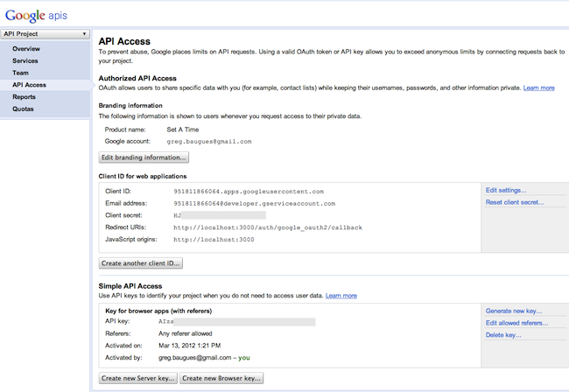
Task: Select Team in the sidebar
Action: coord(20,73)
